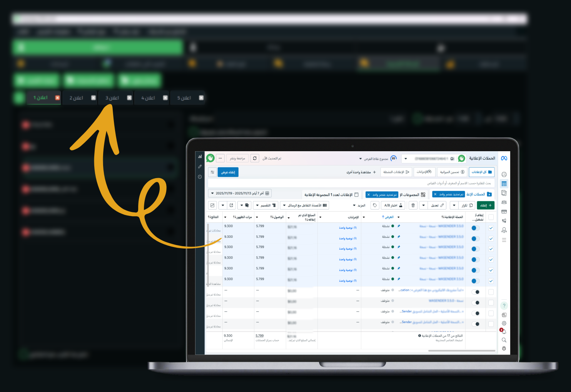
Task: Click the refresh icon in top bar
Action: (x=255, y=158)
